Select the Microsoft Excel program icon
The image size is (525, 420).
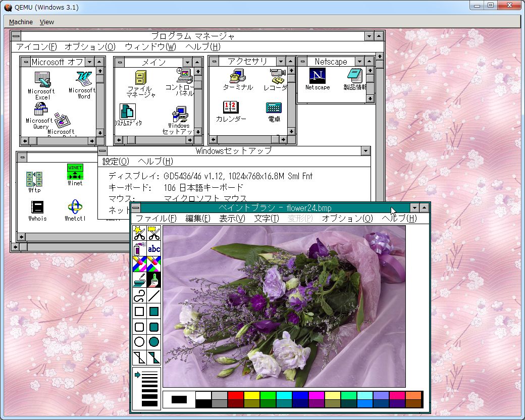[x=42, y=86]
